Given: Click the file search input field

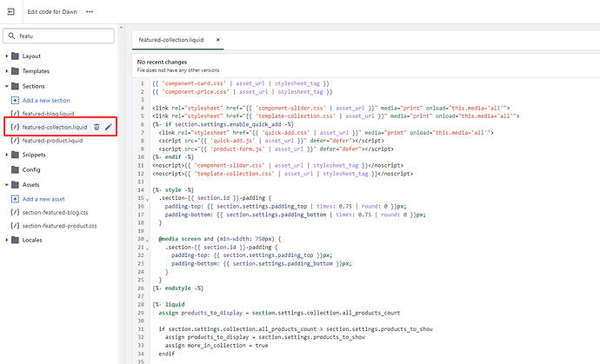Looking at the screenshot, I should click(64, 36).
